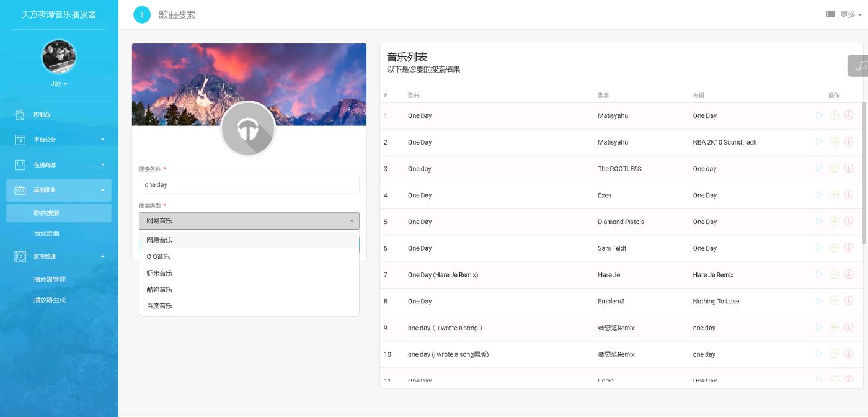This screenshot has width=868, height=417.
Task: Open the 更多 dropdown at top right
Action: 850,14
